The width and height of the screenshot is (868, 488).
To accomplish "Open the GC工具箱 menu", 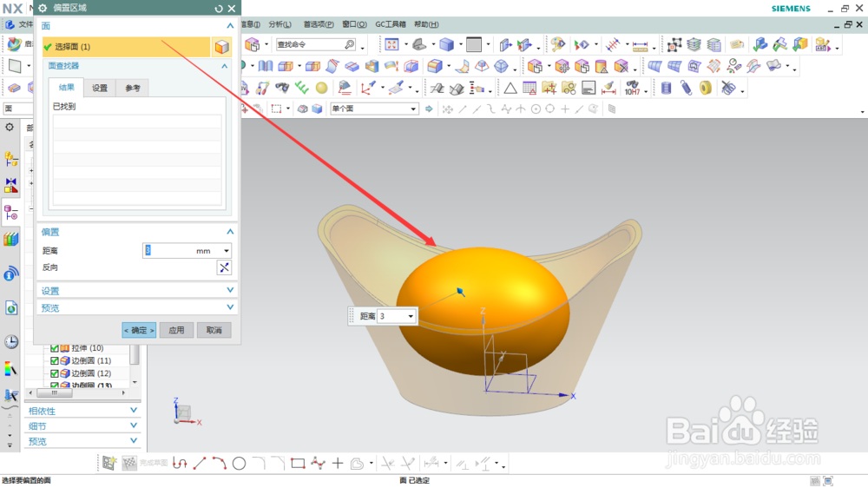I will click(391, 24).
